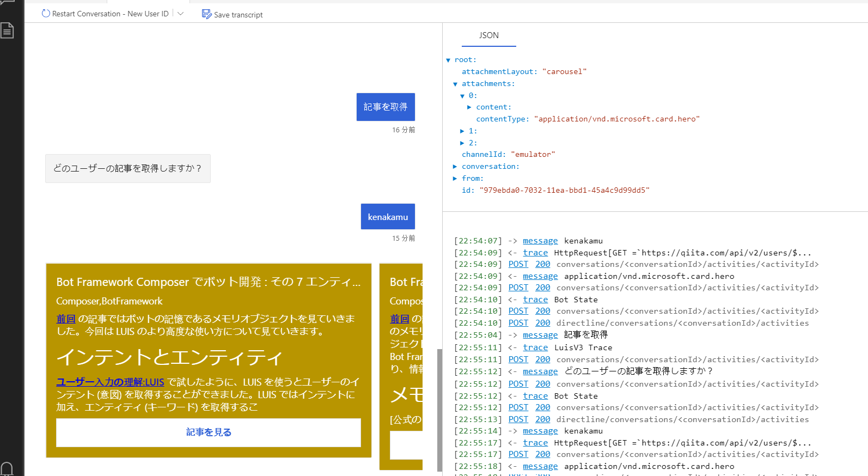
Task: Click 200 status at 22:55:11 log entry
Action: click(543, 359)
